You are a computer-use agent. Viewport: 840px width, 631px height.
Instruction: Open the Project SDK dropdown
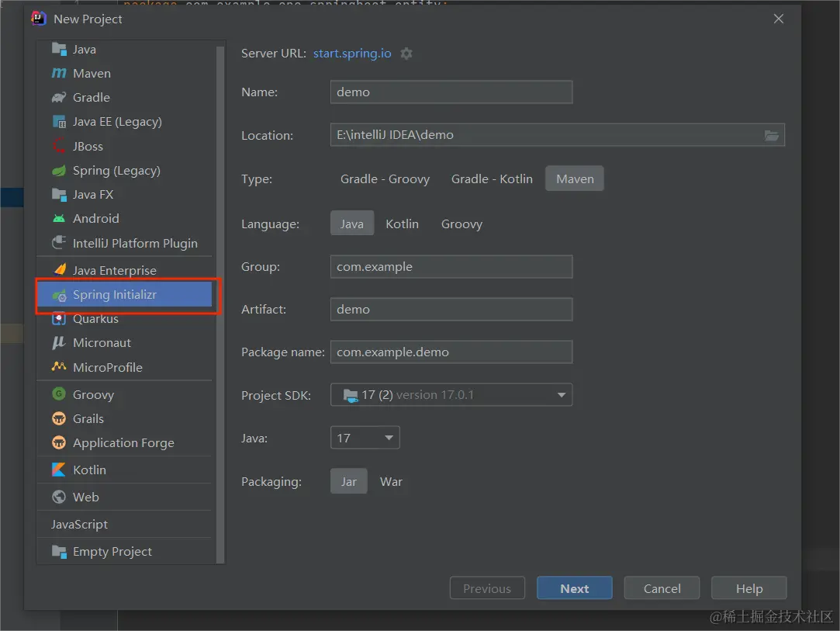point(451,394)
